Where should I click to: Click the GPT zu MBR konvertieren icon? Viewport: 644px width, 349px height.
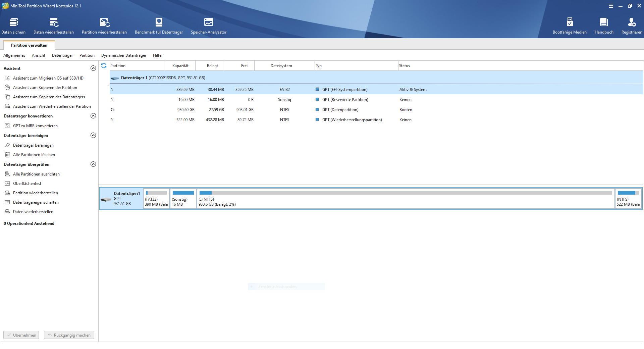point(7,126)
